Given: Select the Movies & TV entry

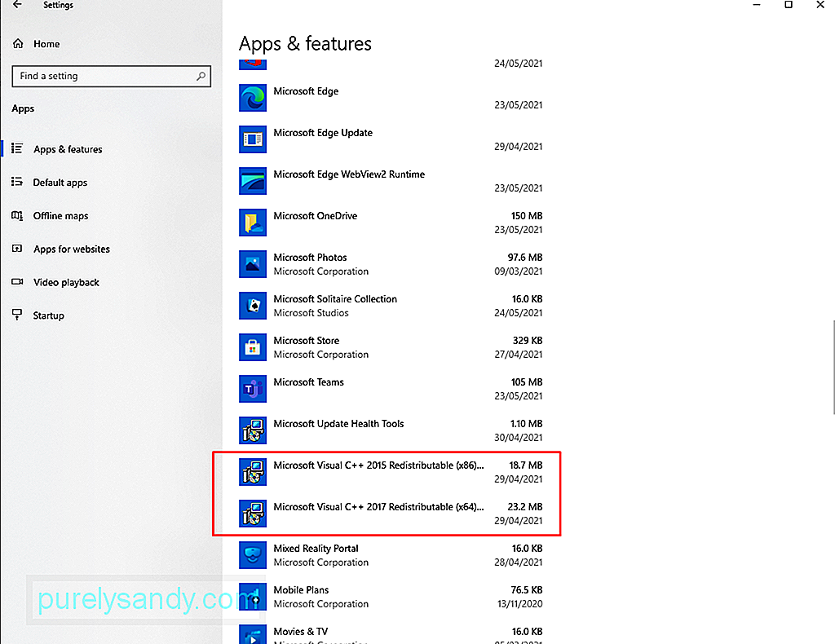Looking at the screenshot, I should 391,634.
